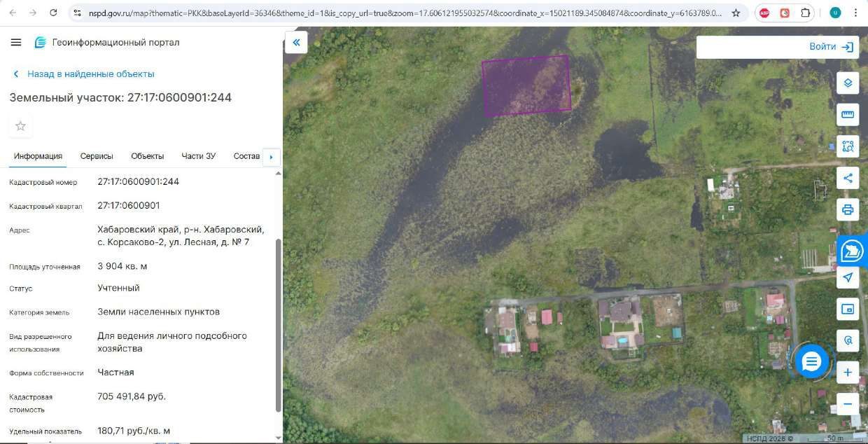Click the Геоинформационный портал logo
This screenshot has height=444, width=868.
coord(41,43)
